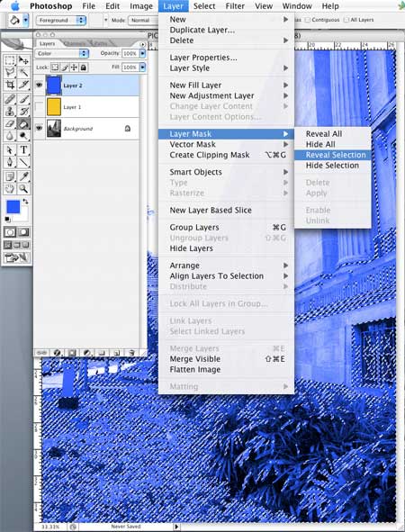The height and width of the screenshot is (532, 405).
Task: Select the Zoom magnifier tool
Action: coord(23,189)
